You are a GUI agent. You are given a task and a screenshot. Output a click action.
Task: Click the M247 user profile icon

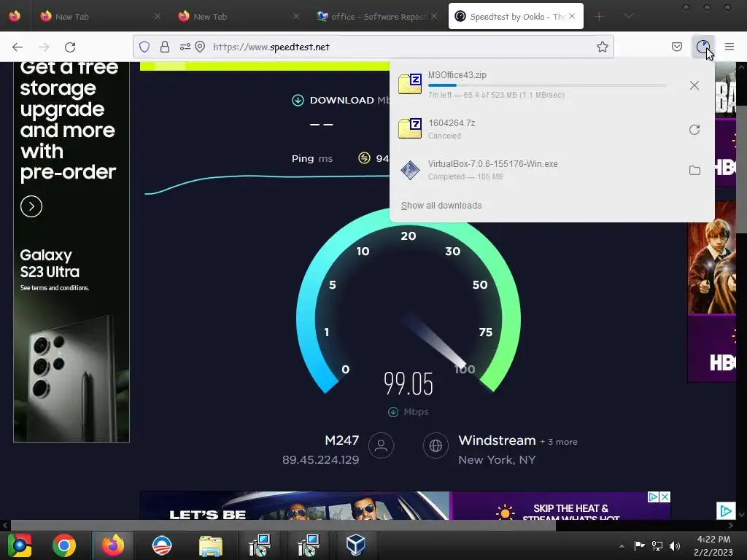click(x=381, y=446)
